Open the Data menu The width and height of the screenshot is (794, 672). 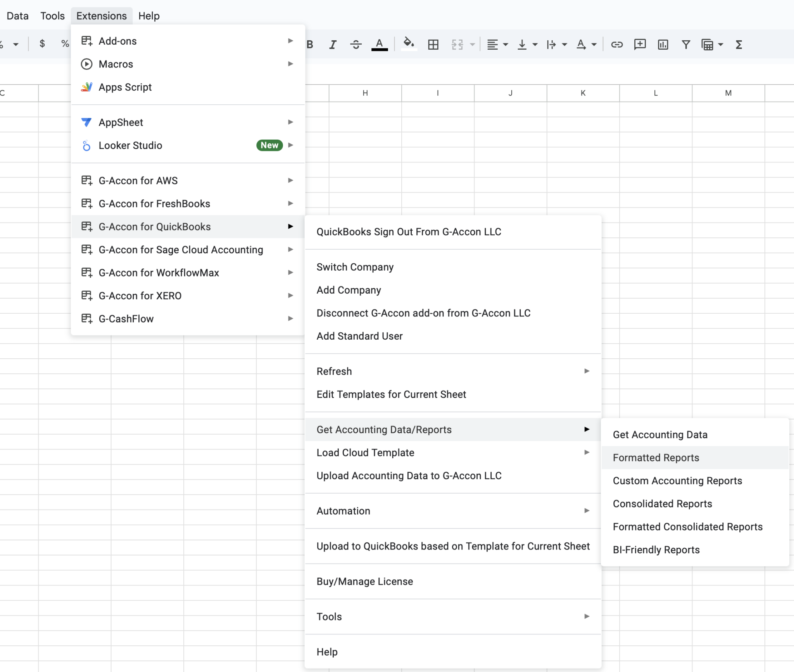(17, 16)
